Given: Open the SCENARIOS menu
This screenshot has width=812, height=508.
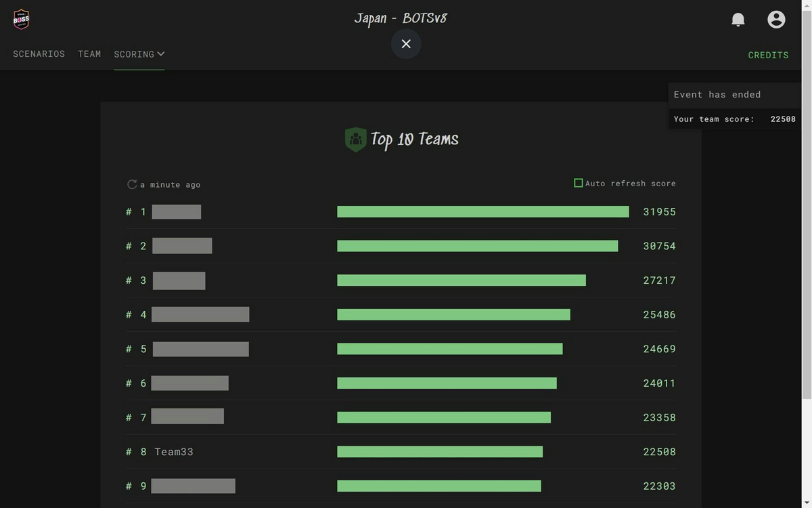Looking at the screenshot, I should (39, 54).
